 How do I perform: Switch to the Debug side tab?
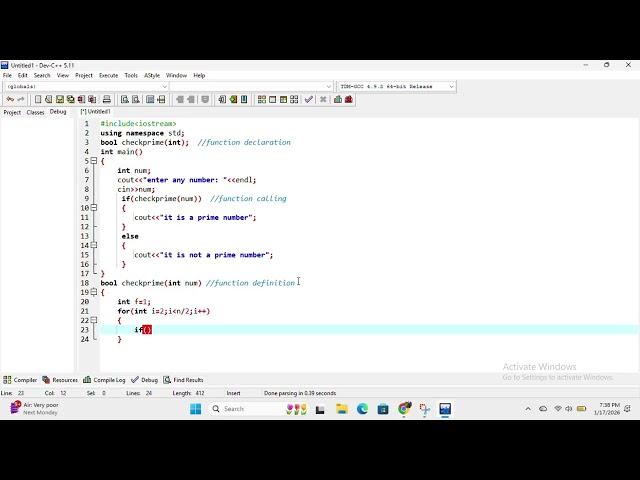click(58, 112)
